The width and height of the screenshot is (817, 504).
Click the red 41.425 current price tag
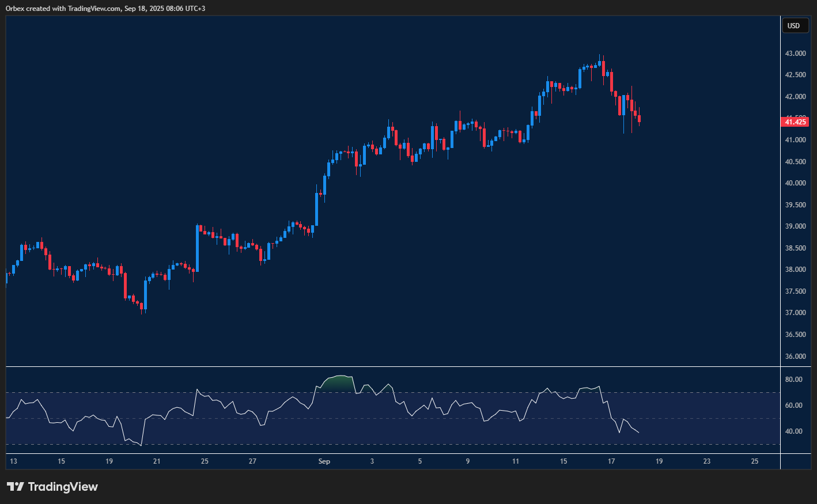pos(795,122)
